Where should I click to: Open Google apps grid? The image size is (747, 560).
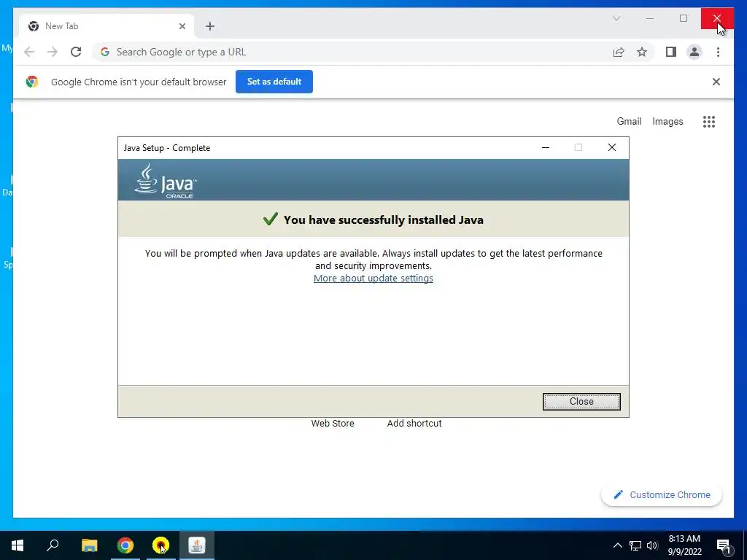[709, 122]
